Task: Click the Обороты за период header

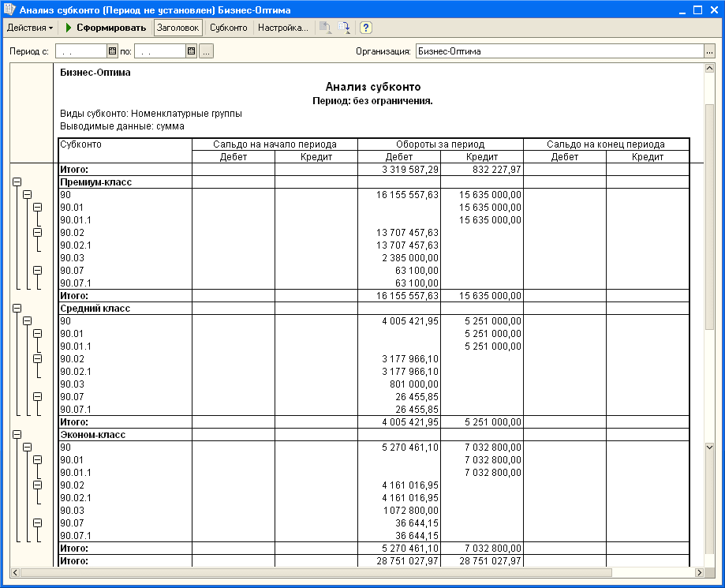Action: click(440, 144)
